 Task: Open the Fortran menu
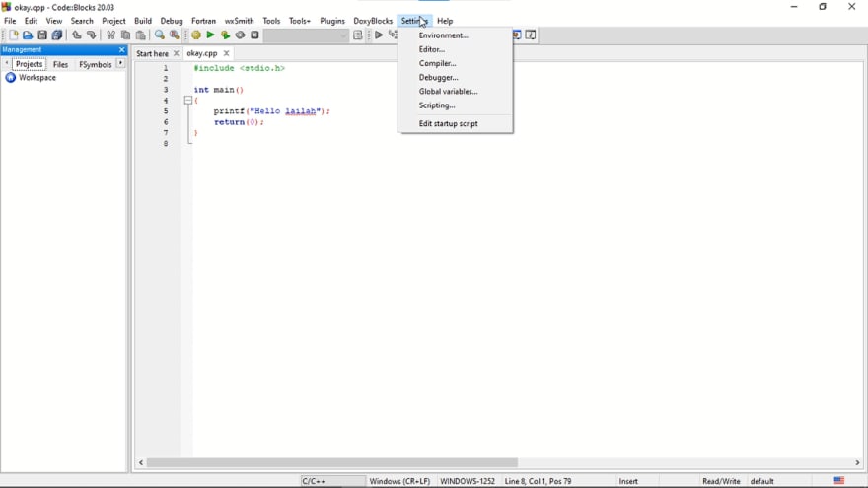click(x=204, y=21)
